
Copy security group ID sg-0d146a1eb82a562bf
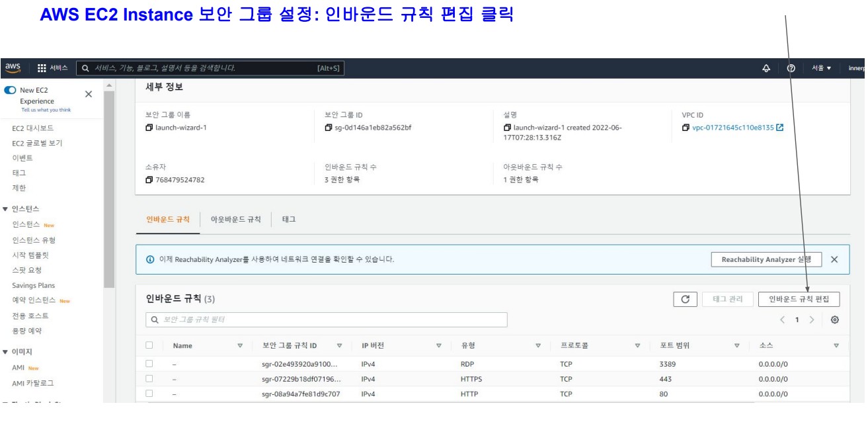329,127
